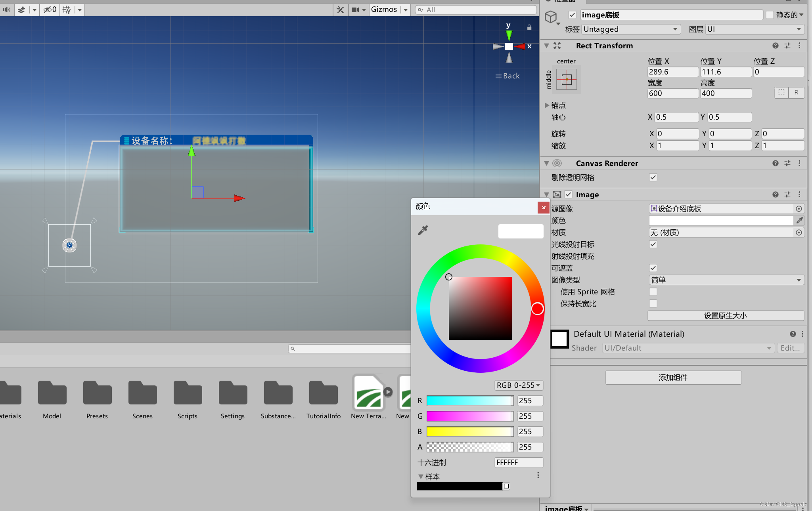Enable 使用 Sprite 网格 checkbox
This screenshot has height=511, width=812.
[x=653, y=292]
